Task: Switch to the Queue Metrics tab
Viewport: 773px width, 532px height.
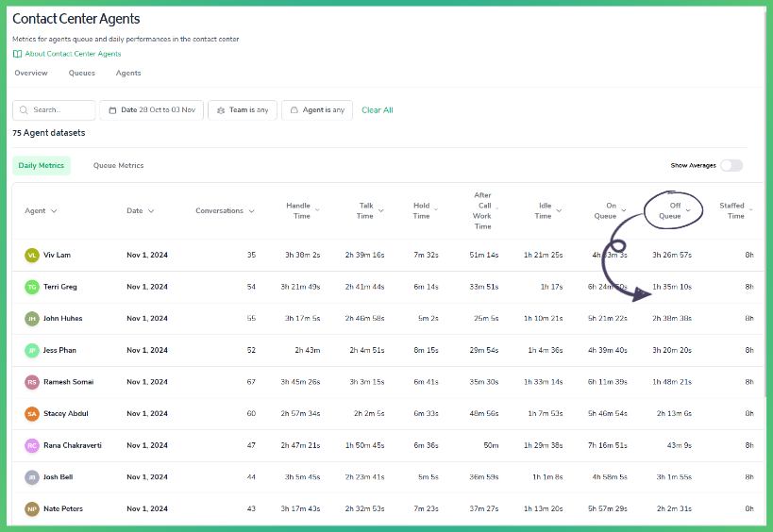Action: click(x=118, y=165)
